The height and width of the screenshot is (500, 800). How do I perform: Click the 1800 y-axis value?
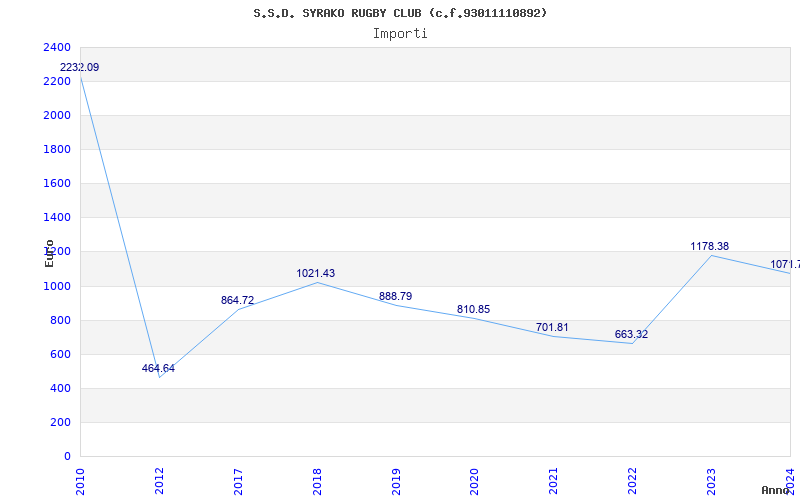[57, 149]
